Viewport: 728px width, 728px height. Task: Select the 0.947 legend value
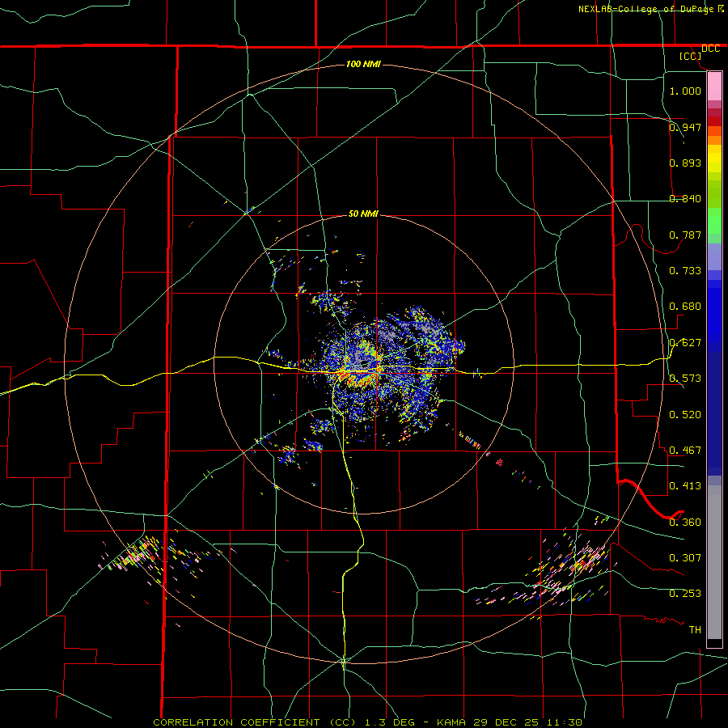click(x=685, y=127)
